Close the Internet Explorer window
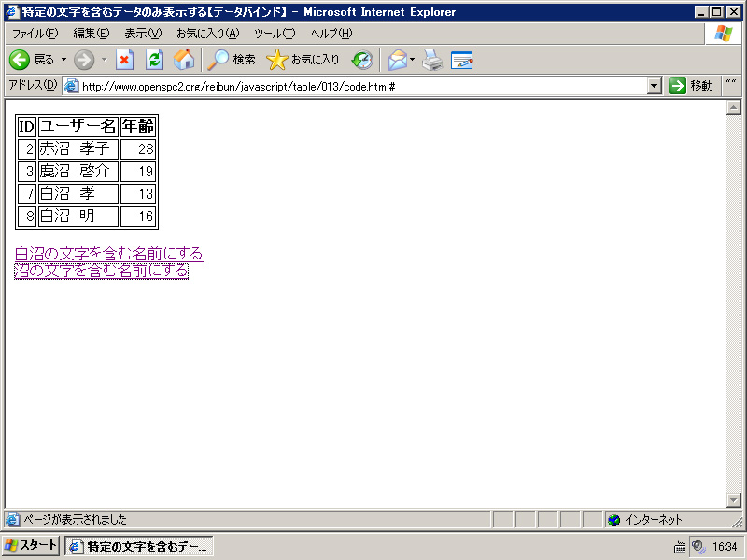 coord(733,12)
